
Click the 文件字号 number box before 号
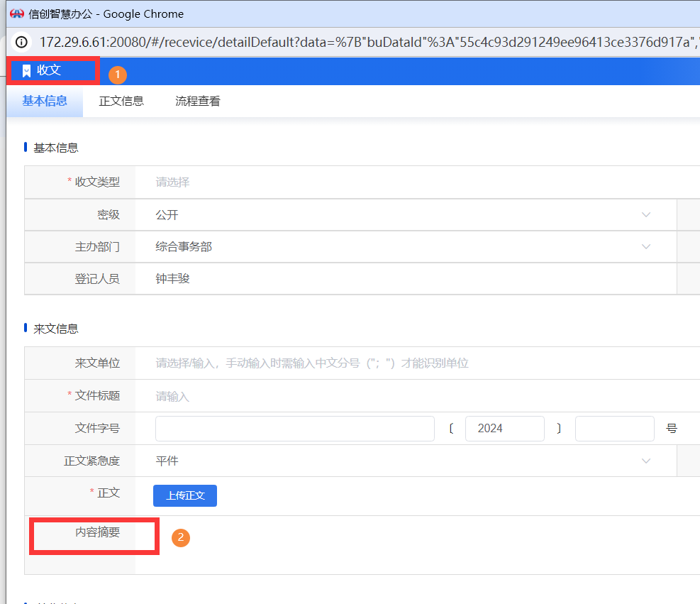click(614, 429)
